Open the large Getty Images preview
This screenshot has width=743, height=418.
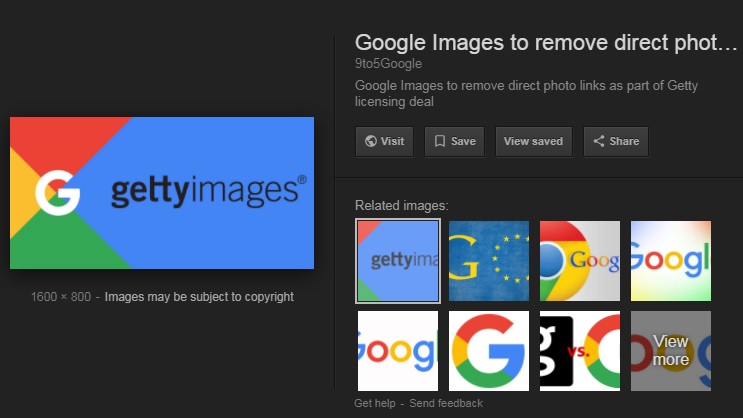coord(162,193)
